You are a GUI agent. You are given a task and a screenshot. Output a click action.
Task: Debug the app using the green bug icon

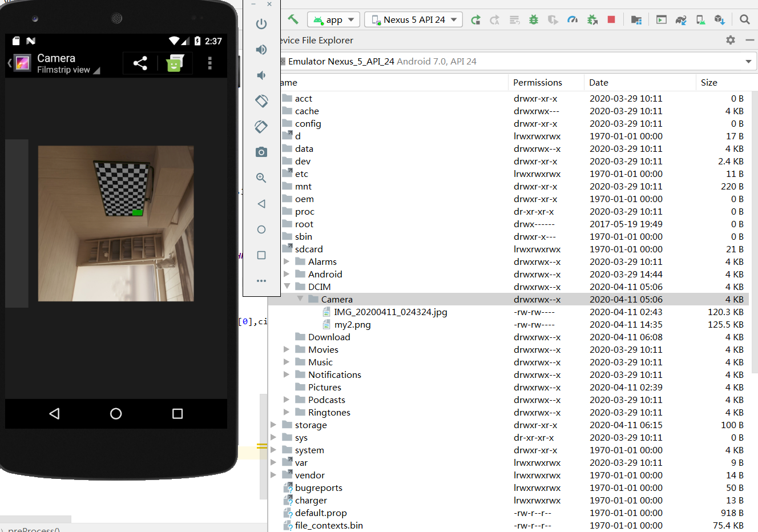pos(533,19)
